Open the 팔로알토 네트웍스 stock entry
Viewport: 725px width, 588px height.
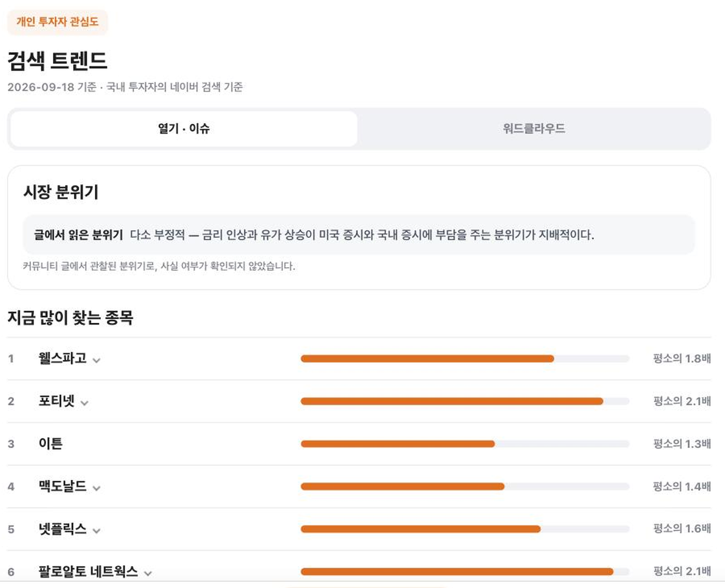point(89,571)
